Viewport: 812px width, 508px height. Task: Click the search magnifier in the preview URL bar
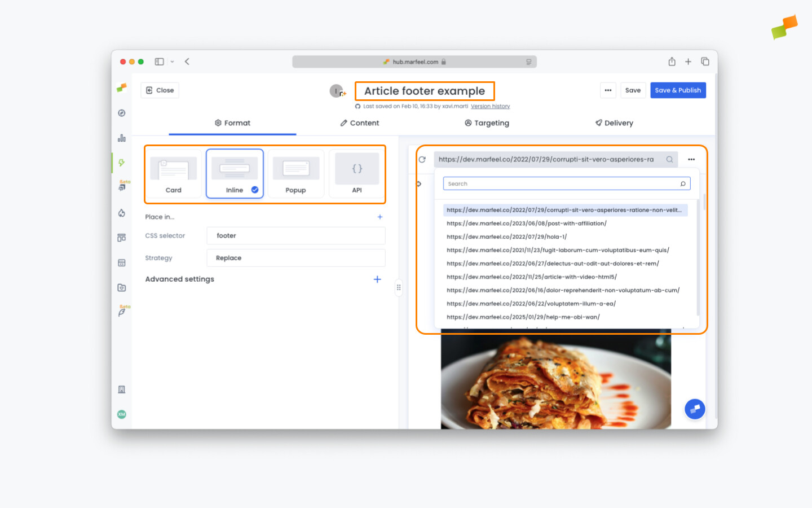point(669,159)
